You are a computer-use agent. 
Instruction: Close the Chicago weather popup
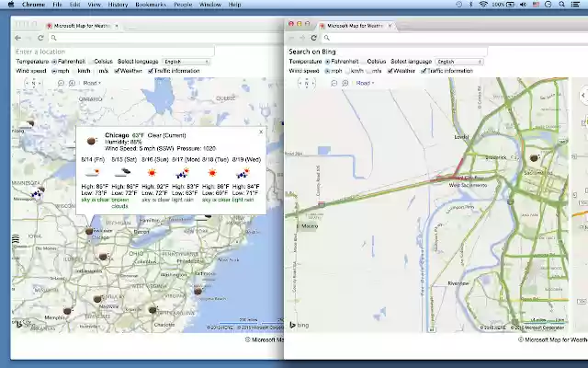tap(261, 132)
